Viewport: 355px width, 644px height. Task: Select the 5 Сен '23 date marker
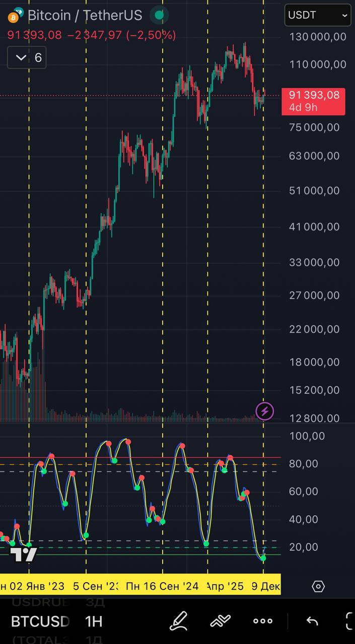(x=96, y=586)
